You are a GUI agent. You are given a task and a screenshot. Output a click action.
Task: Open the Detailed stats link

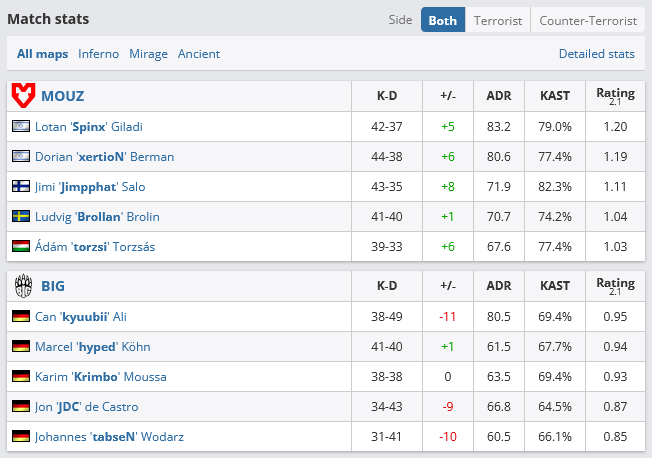tap(596, 54)
